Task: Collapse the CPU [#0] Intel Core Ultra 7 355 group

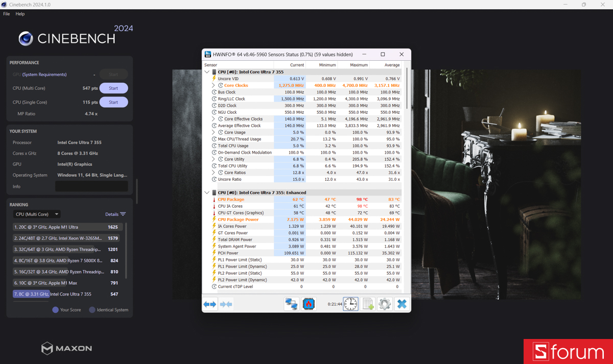Action: coord(207,72)
